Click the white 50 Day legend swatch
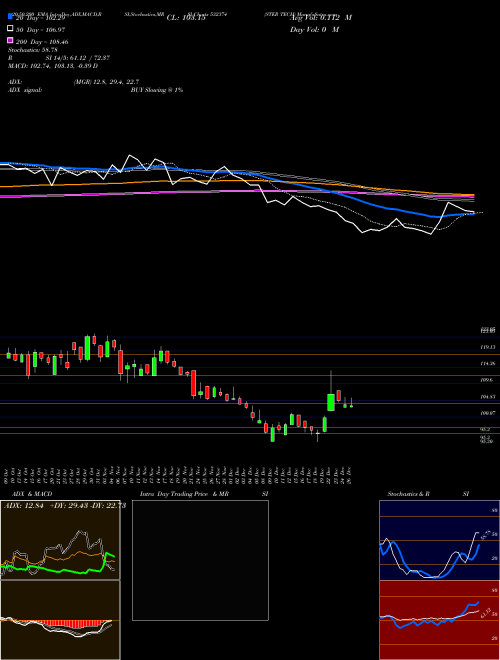This screenshot has width=500, height=660. click(10, 29)
